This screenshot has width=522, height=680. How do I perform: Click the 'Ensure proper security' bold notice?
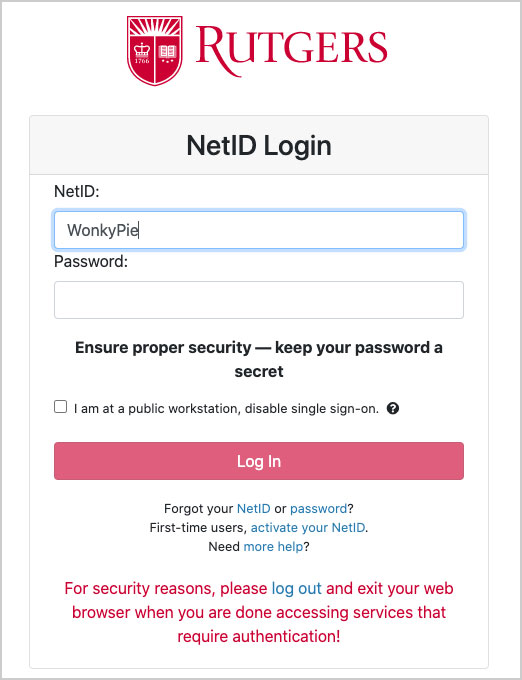(x=259, y=360)
